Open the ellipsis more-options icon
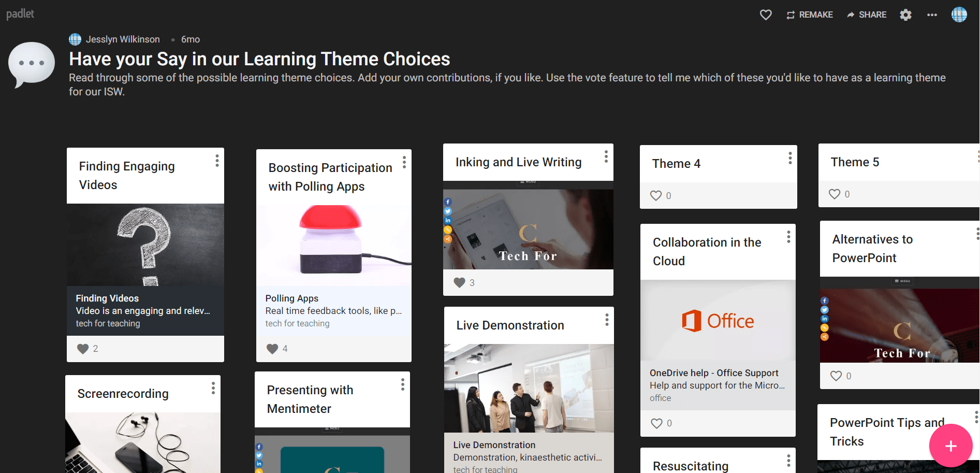The image size is (980, 473). coord(932,15)
